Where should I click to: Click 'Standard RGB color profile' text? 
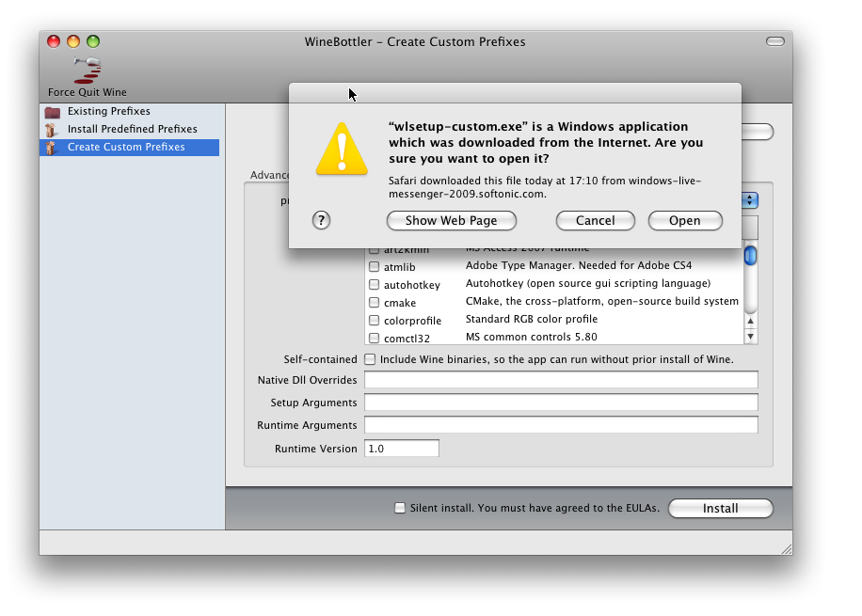click(532, 319)
